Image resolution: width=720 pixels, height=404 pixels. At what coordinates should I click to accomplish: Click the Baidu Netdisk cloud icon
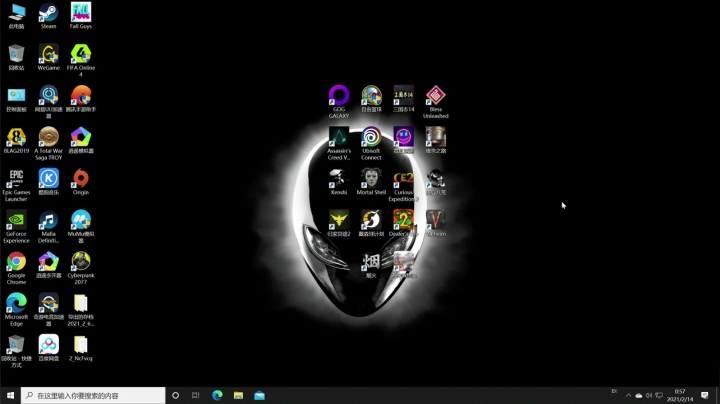click(48, 348)
